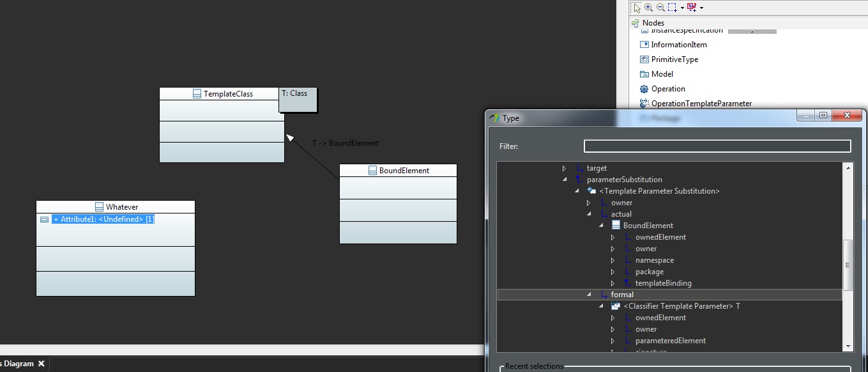Expand owner under Template Parameter Substitution
The height and width of the screenshot is (372, 868).
click(x=588, y=203)
